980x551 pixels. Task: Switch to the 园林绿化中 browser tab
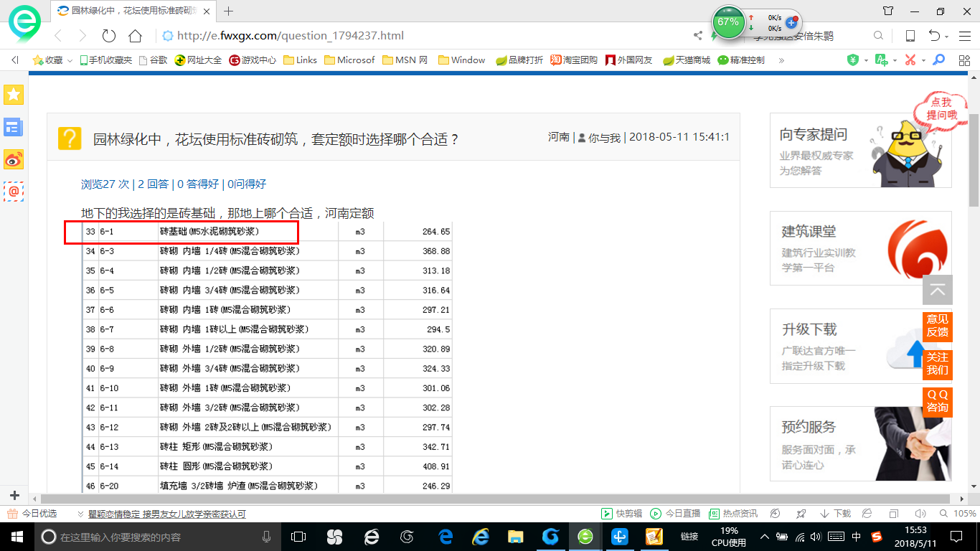tap(133, 11)
